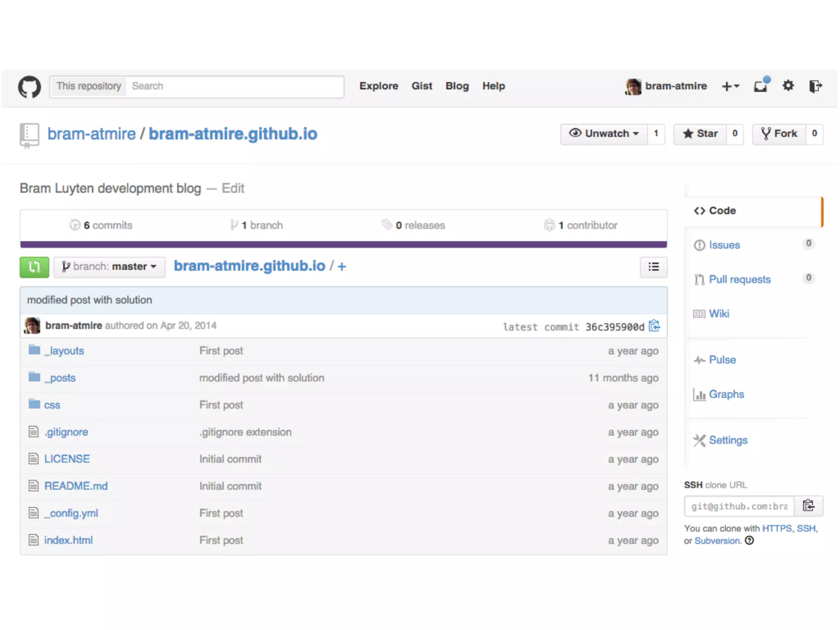Copy the latest commit SHA
This screenshot has height=630, width=840.
tap(654, 326)
